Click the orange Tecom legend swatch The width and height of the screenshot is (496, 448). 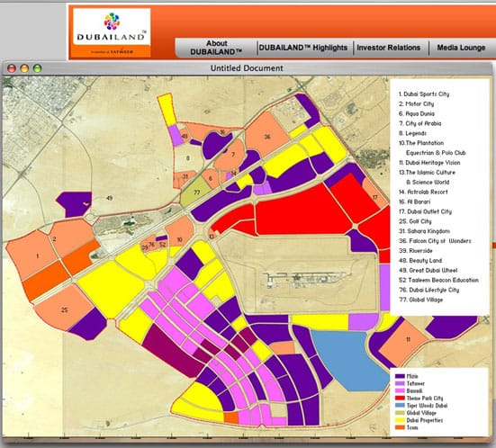point(400,427)
